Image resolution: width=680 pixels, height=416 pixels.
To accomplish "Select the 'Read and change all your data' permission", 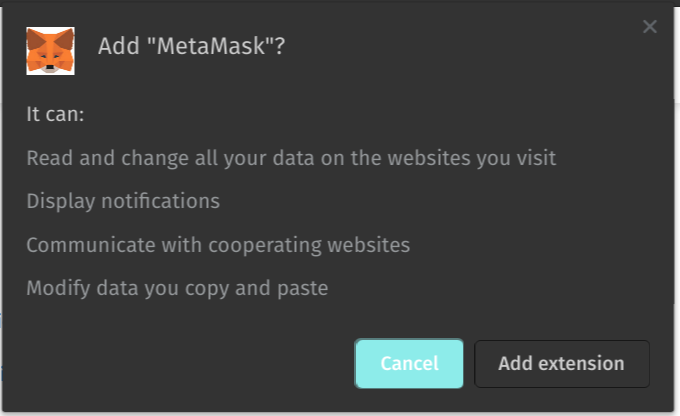I will point(291,158).
